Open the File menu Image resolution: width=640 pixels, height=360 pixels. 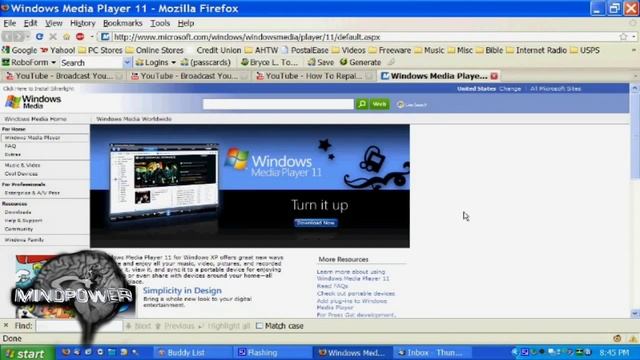(9, 23)
